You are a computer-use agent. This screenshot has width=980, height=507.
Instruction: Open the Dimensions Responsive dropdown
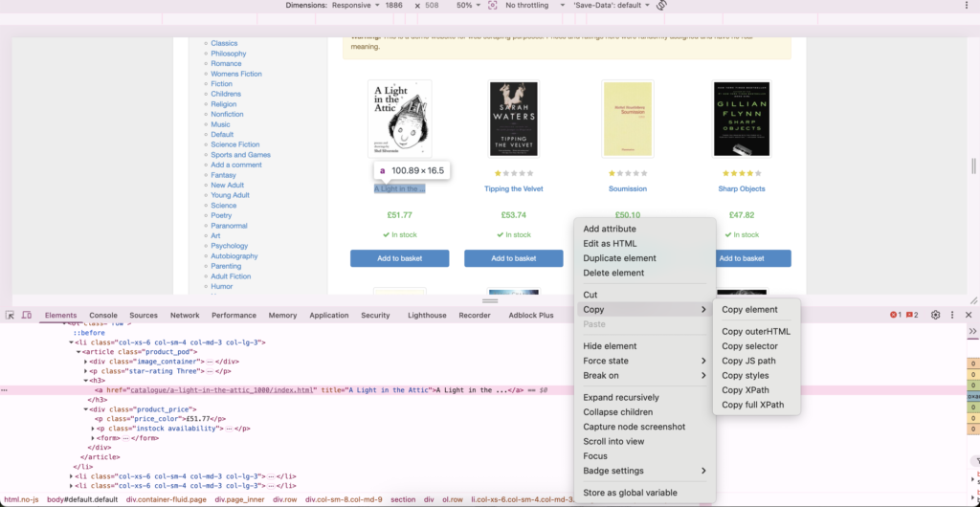[356, 5]
